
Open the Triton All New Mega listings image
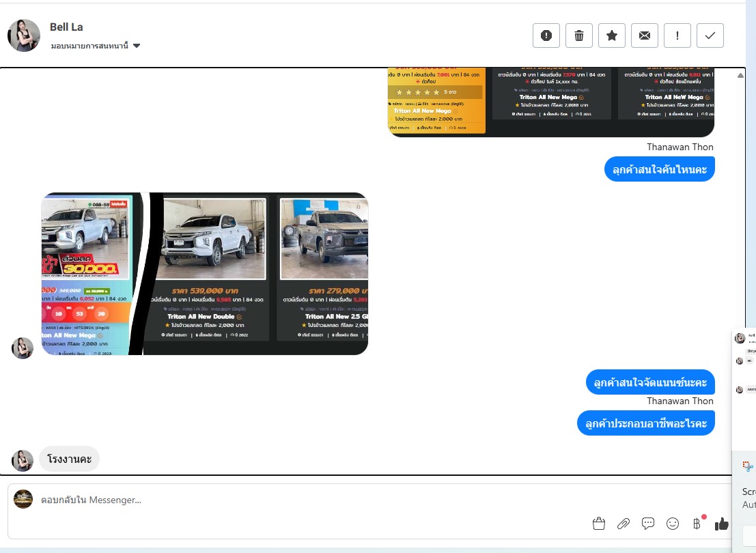coord(550,101)
